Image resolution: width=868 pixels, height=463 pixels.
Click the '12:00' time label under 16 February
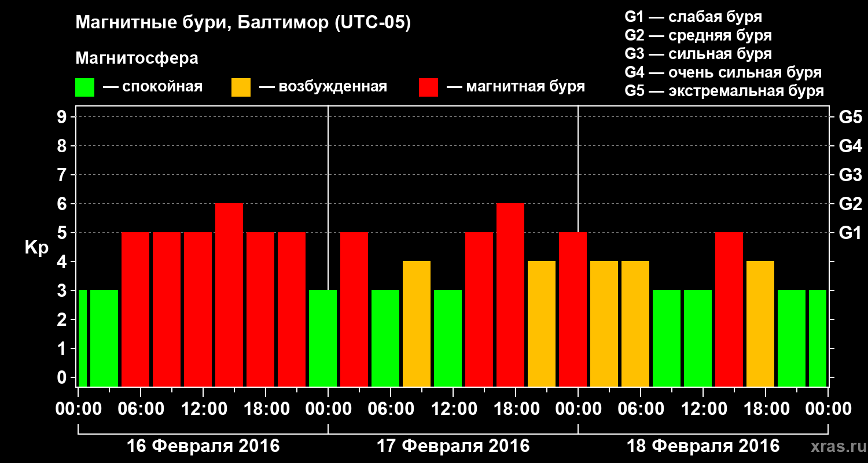[x=203, y=409]
